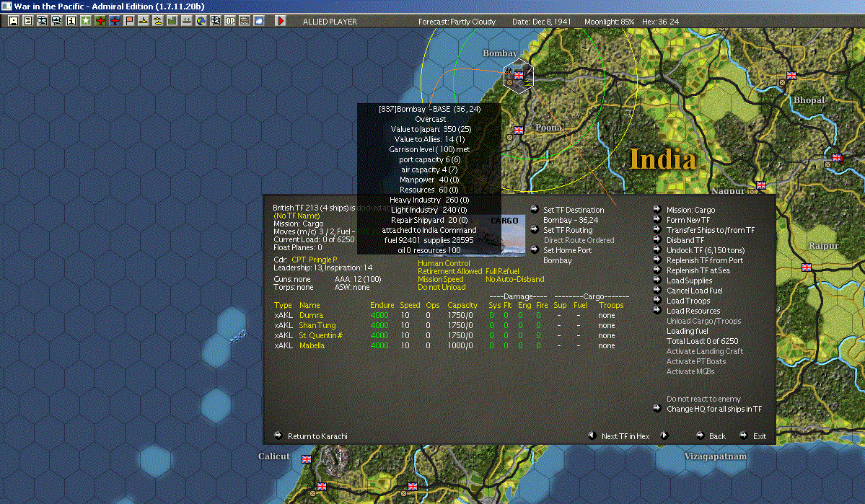The height and width of the screenshot is (504, 865).
Task: Click Cancel Load Fuel
Action: tap(694, 291)
